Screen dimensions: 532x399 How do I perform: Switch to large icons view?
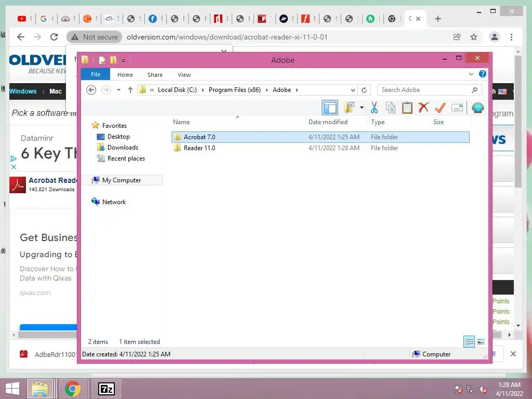click(x=481, y=342)
